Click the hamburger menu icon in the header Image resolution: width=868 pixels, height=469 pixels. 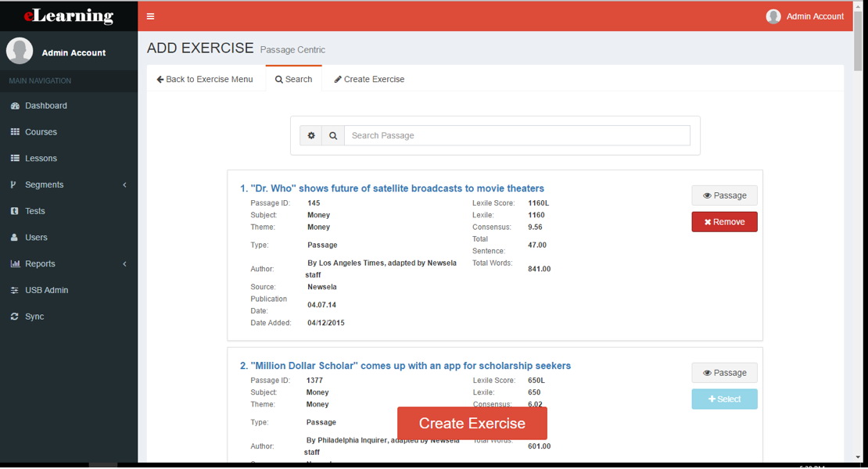[x=150, y=15]
